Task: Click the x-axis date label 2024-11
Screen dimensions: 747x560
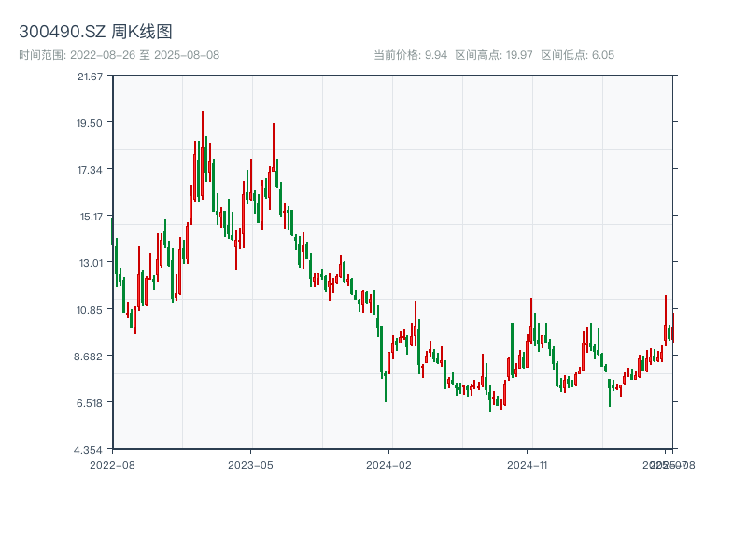Action: point(528,465)
